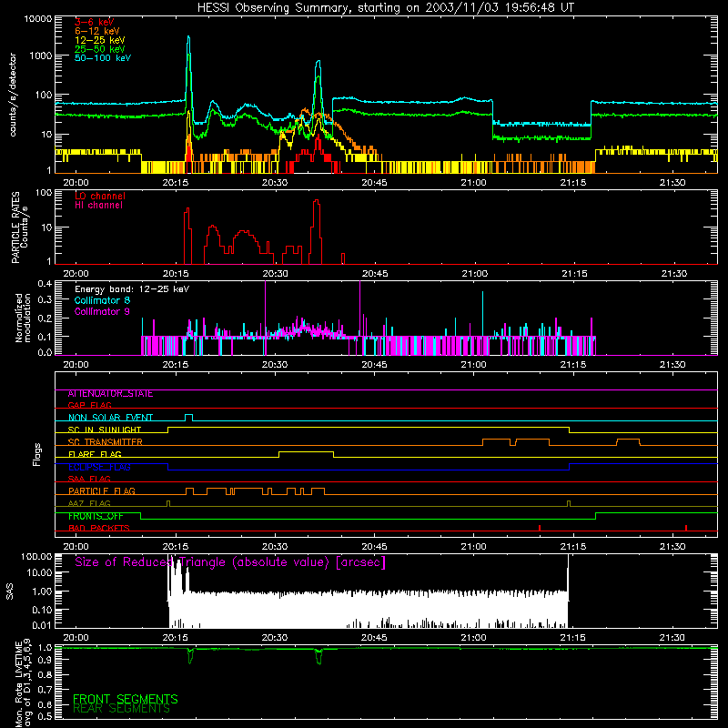This screenshot has width=728, height=728.
Task: Click the LO channel legend label
Action: pos(100,196)
